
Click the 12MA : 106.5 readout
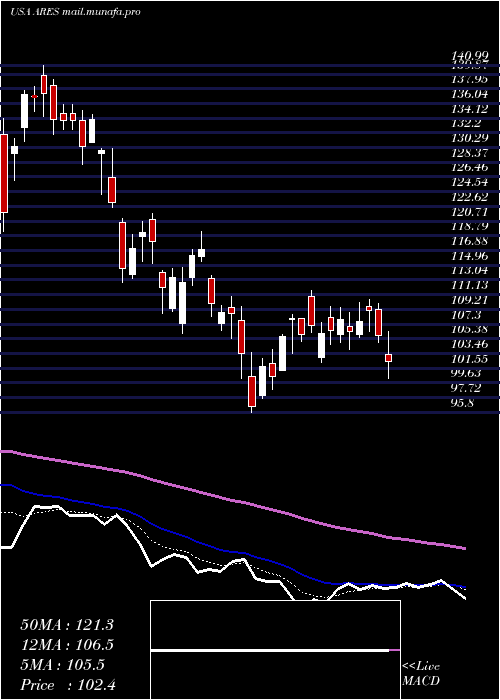click(67, 645)
